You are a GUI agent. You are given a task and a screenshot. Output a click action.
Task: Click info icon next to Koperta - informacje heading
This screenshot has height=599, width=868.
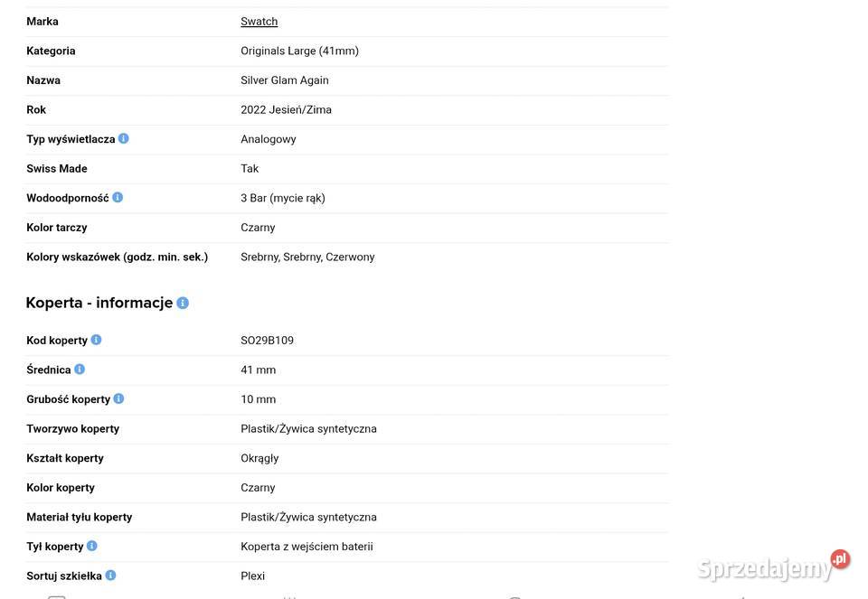point(183,303)
